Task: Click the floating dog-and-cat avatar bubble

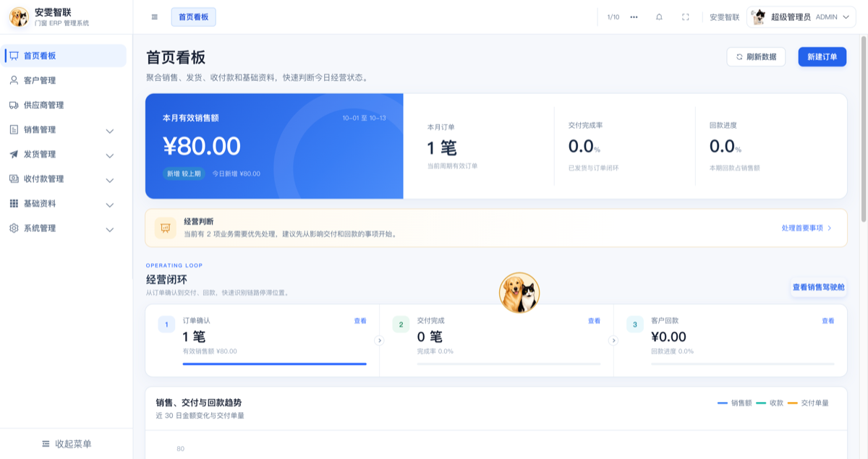Action: click(519, 293)
